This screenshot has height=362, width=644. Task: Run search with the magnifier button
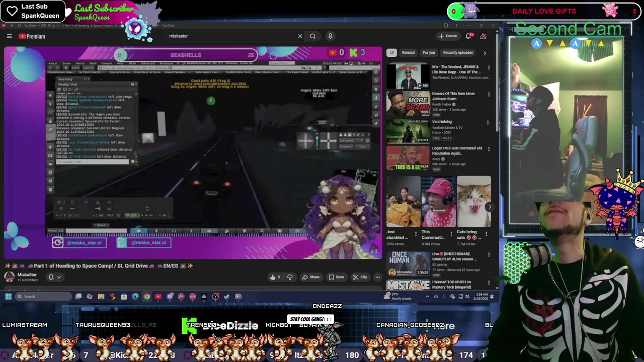(312, 36)
